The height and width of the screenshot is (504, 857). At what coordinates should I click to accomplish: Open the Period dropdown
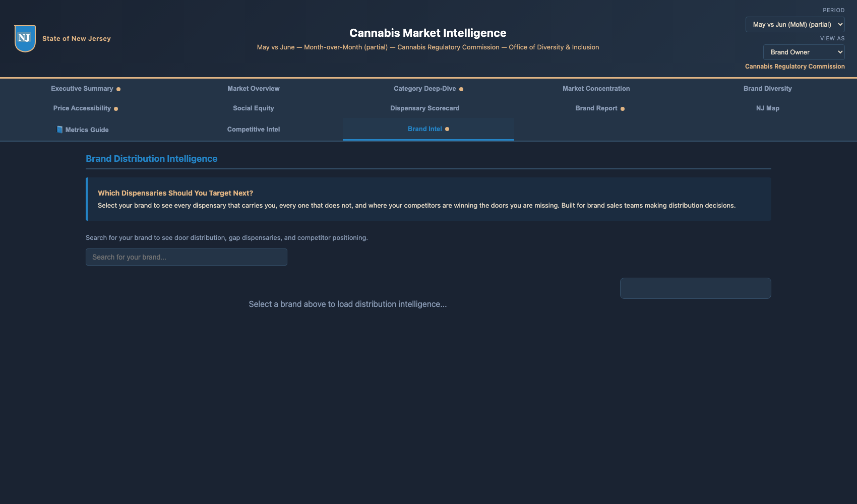tap(795, 24)
